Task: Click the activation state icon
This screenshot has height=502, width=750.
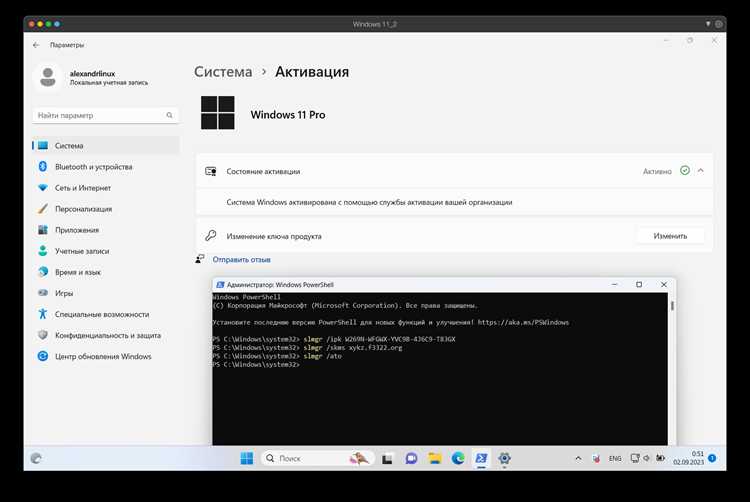Action: 210,171
